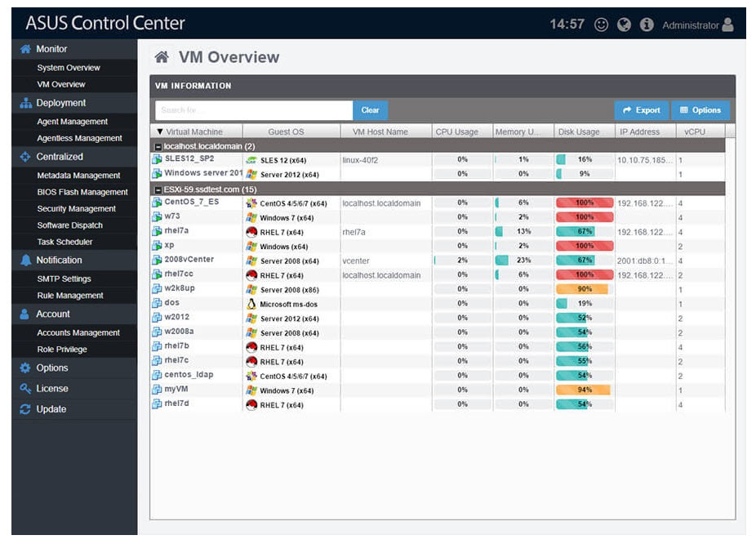Screen dimensions: 756x553
Task: Open Accounts Management page
Action: click(78, 333)
